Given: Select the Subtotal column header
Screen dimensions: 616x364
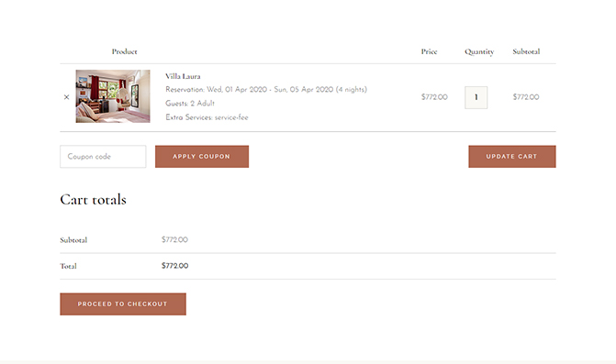Looking at the screenshot, I should pos(526,51).
